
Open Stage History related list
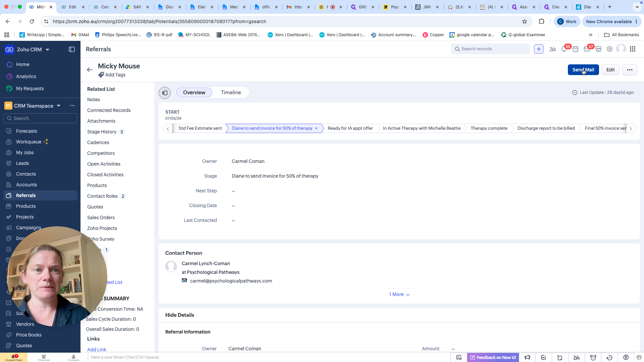coord(102,132)
